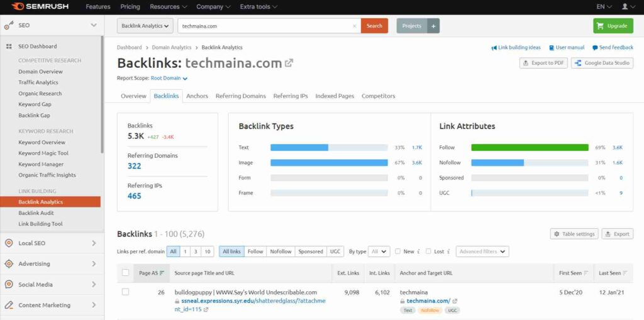Click the Advertising target icon
Viewport: 644px width, 320px height.
[x=9, y=263]
